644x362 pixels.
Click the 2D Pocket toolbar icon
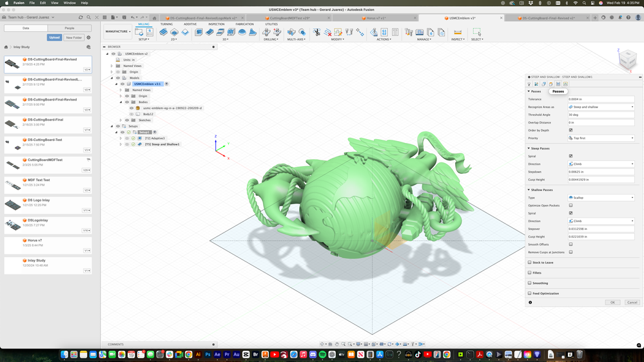[174, 32]
